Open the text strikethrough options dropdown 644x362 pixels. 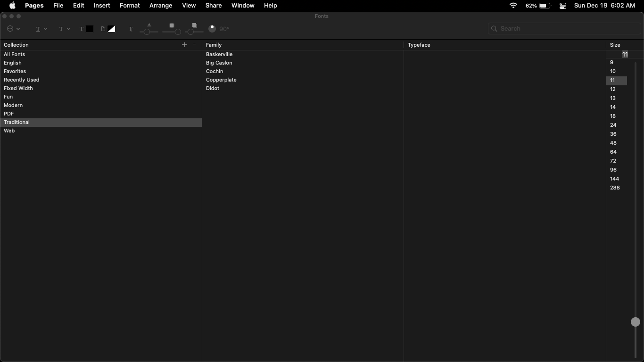[x=65, y=29]
